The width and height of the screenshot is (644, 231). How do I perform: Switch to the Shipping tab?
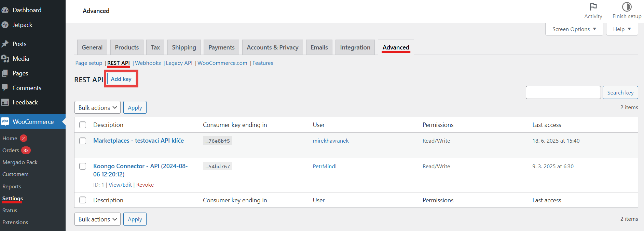pos(184,47)
